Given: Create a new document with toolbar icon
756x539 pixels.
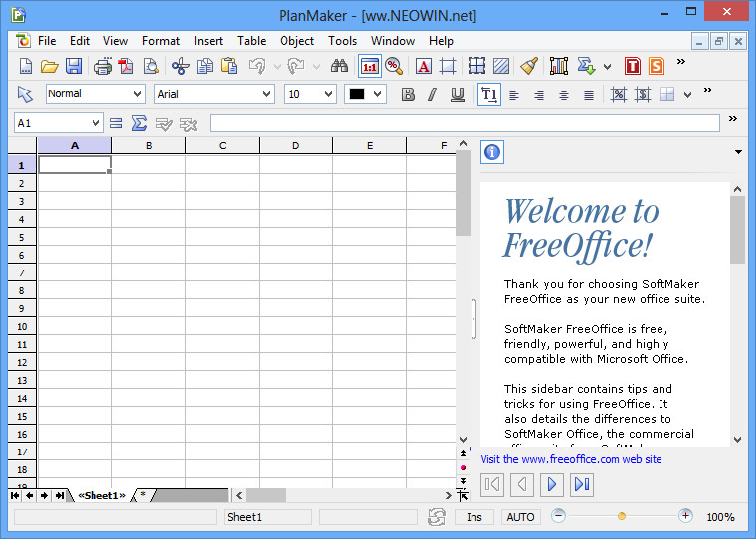Looking at the screenshot, I should pyautogui.click(x=26, y=66).
